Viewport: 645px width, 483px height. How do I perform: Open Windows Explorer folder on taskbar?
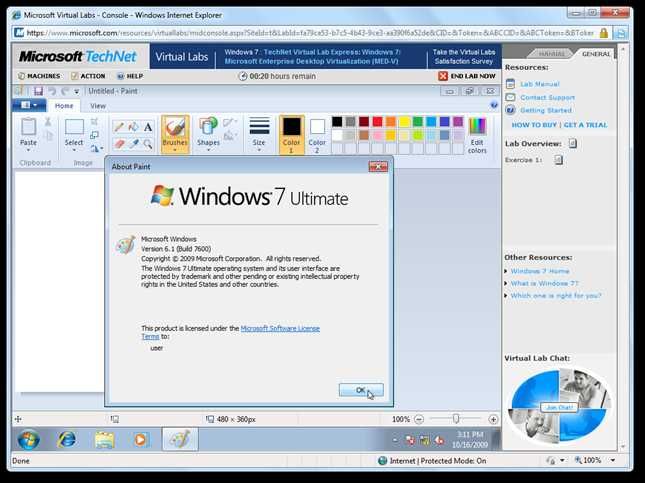coord(104,440)
